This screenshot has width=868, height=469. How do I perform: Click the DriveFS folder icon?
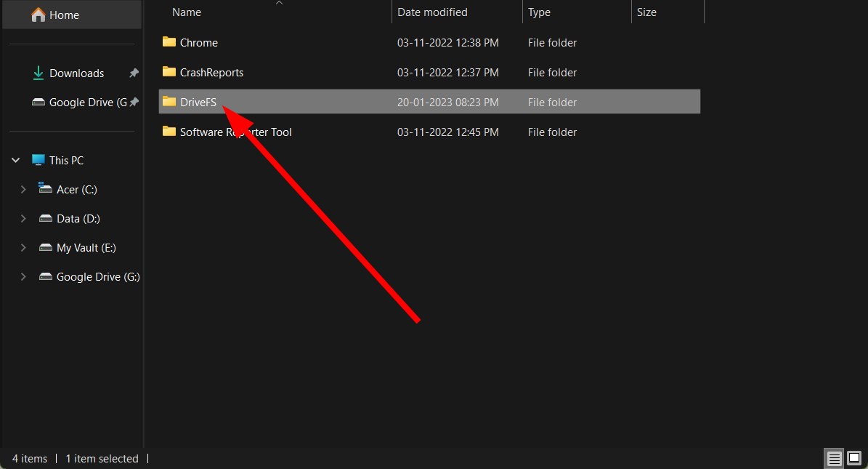point(169,102)
